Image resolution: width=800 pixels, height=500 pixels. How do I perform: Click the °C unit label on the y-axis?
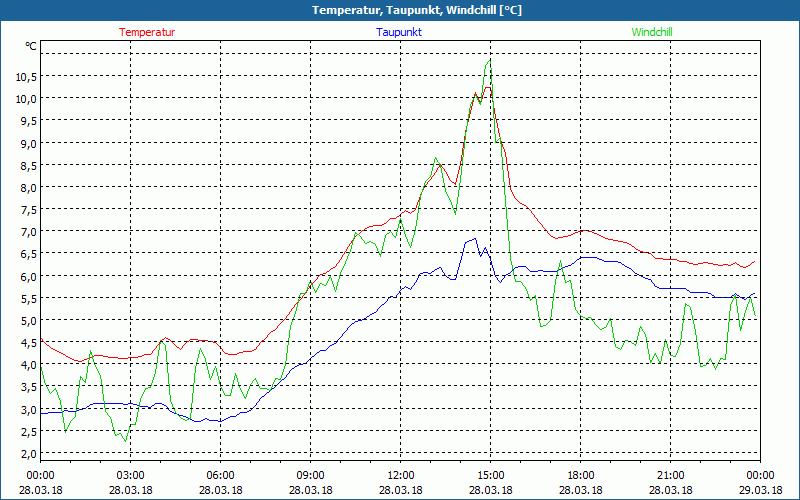[31, 46]
